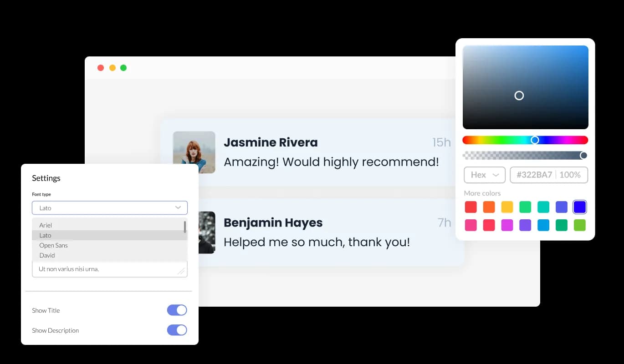
Task: Select the teal color swatch
Action: (543, 207)
